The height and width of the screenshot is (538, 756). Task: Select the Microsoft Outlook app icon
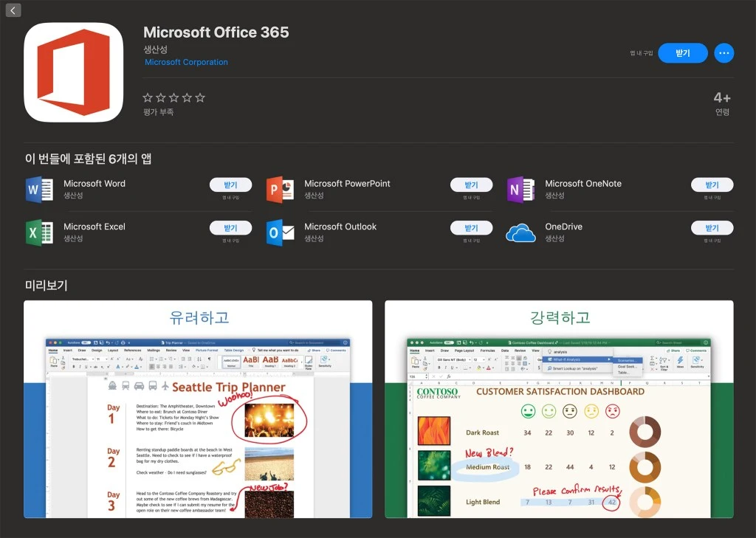click(281, 232)
